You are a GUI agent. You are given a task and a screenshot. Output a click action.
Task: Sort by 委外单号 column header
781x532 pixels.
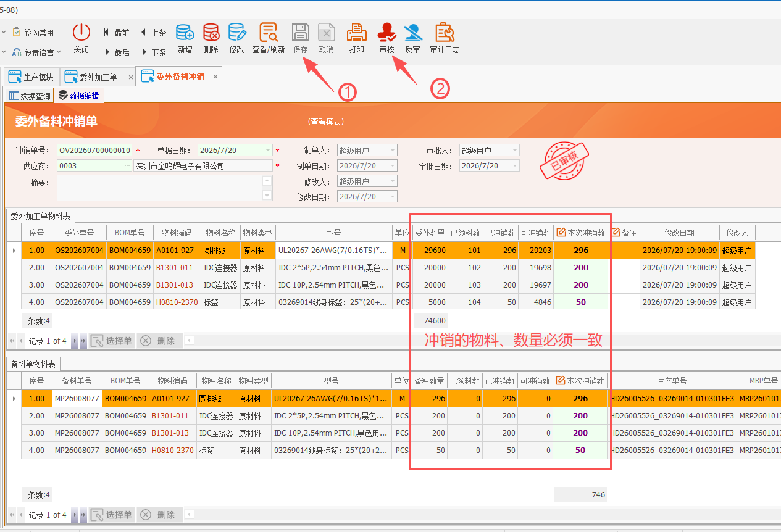click(79, 233)
